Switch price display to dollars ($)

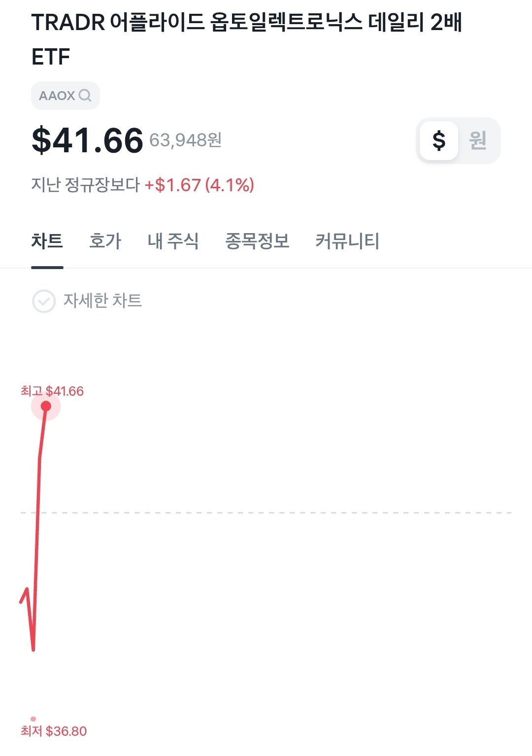[439, 140]
